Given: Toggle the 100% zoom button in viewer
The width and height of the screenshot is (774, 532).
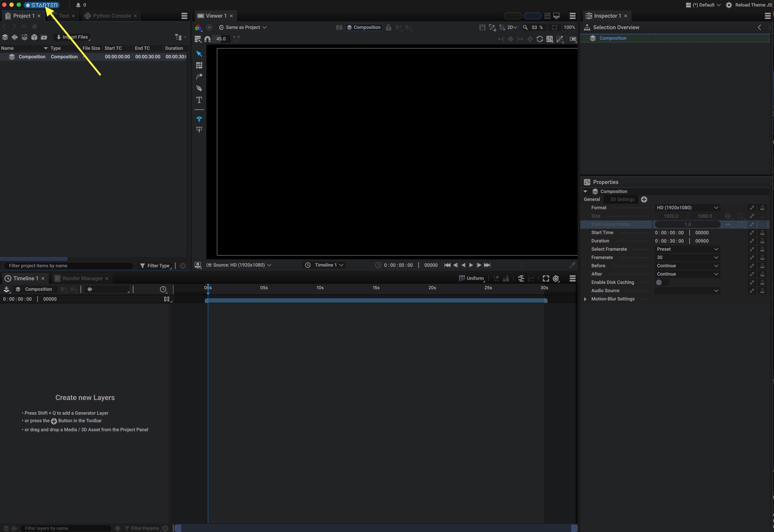Looking at the screenshot, I should point(569,27).
